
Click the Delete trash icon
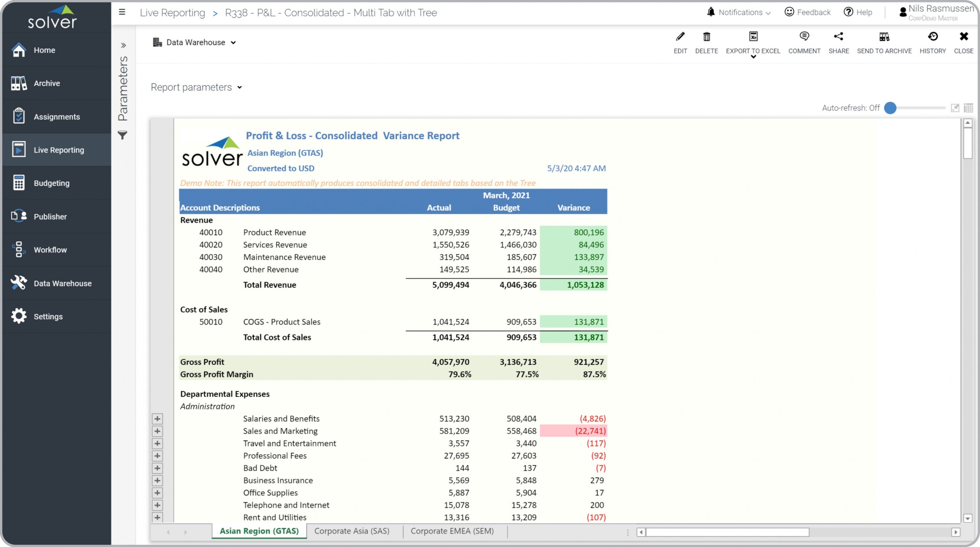click(706, 37)
